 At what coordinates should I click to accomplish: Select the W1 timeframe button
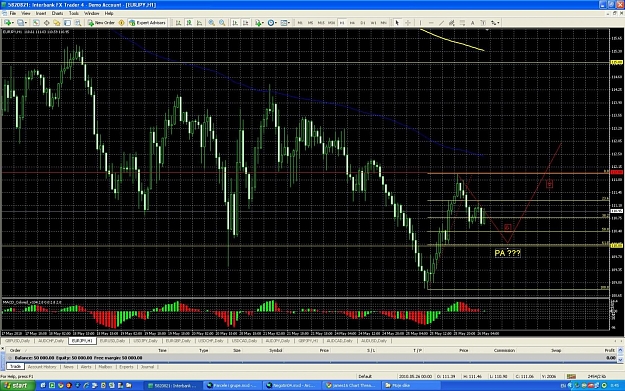click(373, 23)
